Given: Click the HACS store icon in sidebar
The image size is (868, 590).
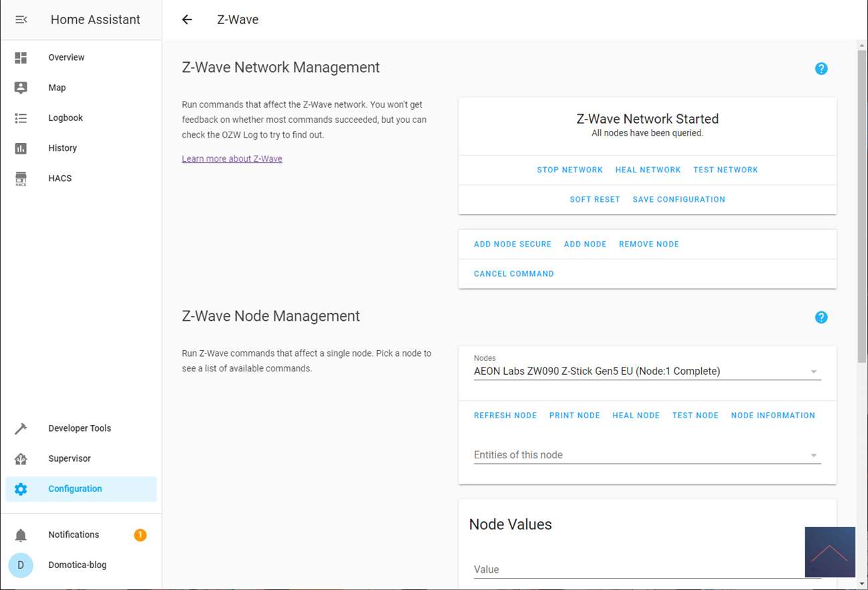Looking at the screenshot, I should [x=21, y=178].
